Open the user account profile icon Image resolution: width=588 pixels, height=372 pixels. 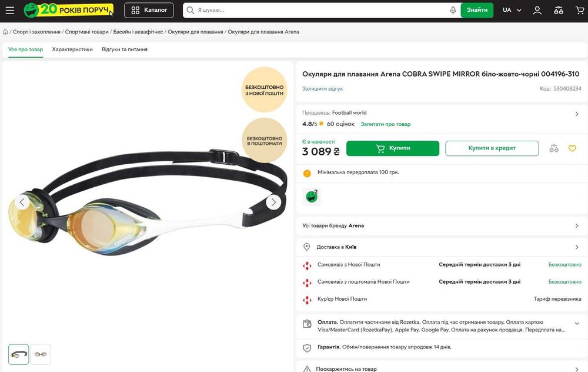(537, 10)
